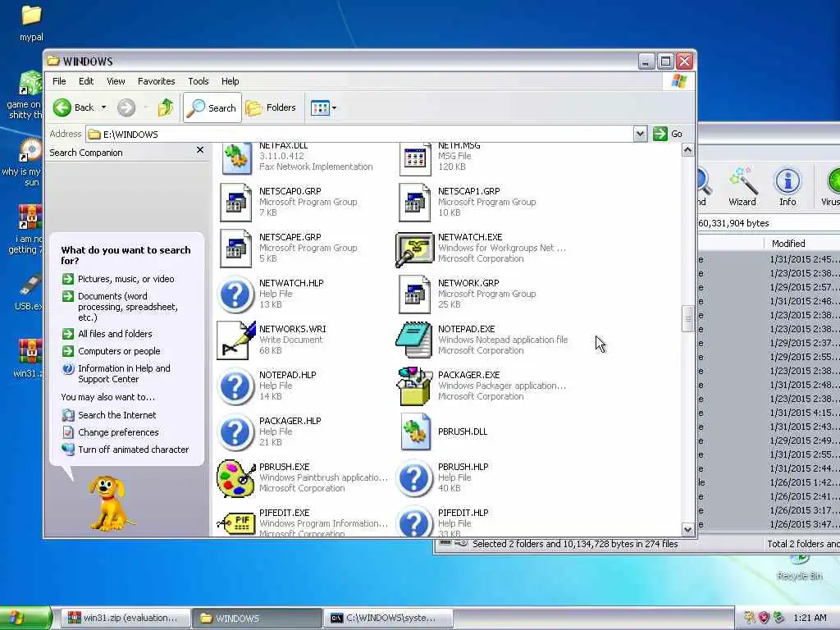Click the Modified column header in WinRAR
The width and height of the screenshot is (840, 630).
801,243
